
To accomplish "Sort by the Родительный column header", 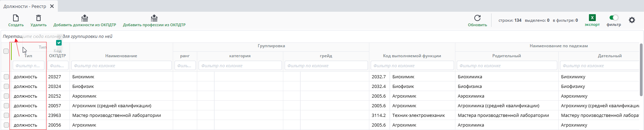I will [507, 56].
